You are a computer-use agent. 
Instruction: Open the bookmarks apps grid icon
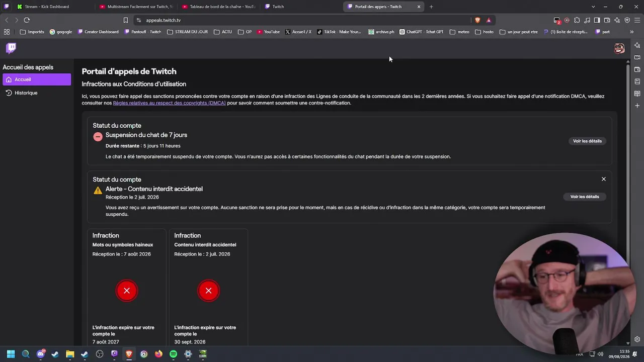[x=7, y=32]
